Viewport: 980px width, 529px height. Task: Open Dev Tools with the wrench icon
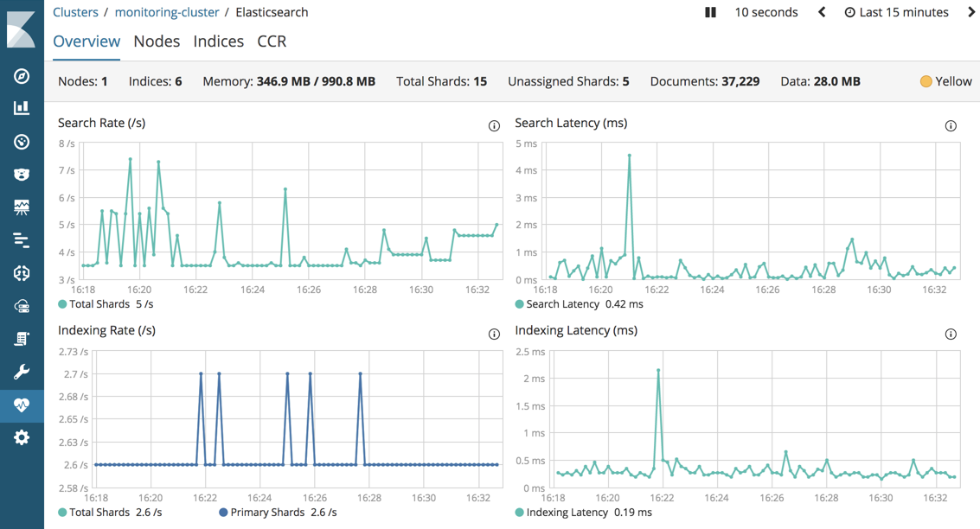[21, 372]
